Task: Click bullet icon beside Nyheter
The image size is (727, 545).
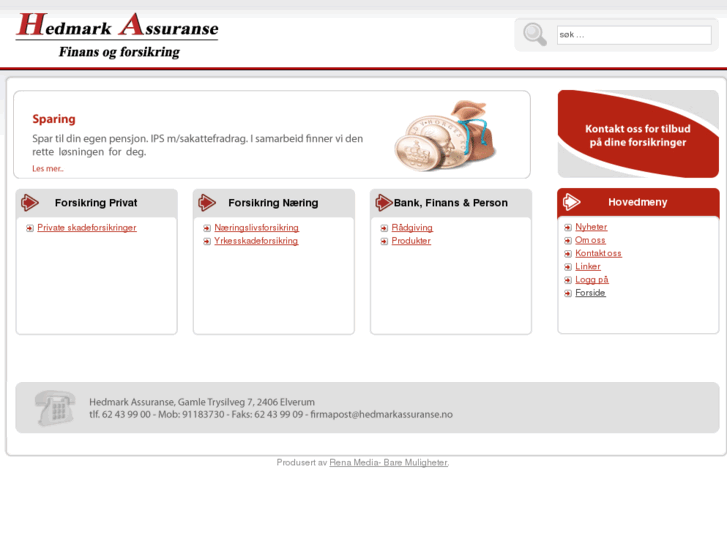Action: (568, 227)
